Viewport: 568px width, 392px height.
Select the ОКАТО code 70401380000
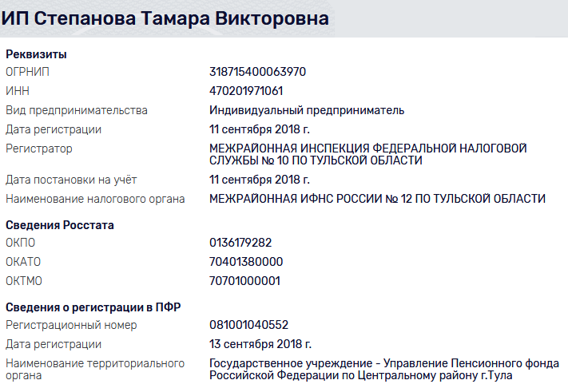click(x=246, y=262)
